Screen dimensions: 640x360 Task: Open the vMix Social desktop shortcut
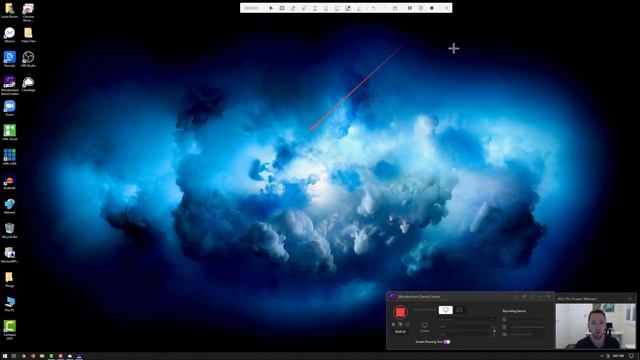pyautogui.click(x=9, y=133)
